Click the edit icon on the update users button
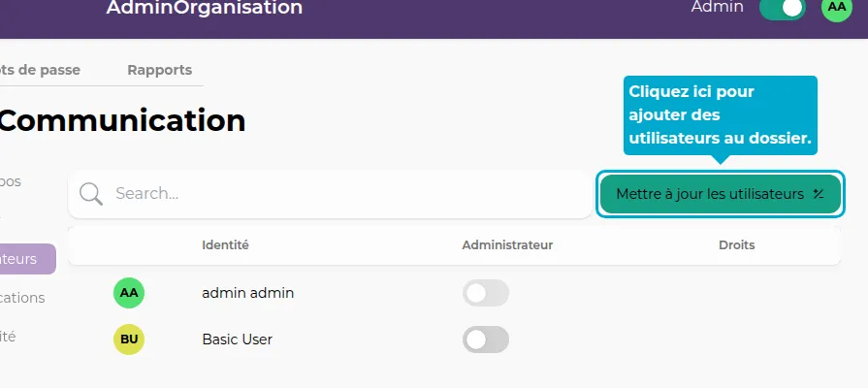 819,194
